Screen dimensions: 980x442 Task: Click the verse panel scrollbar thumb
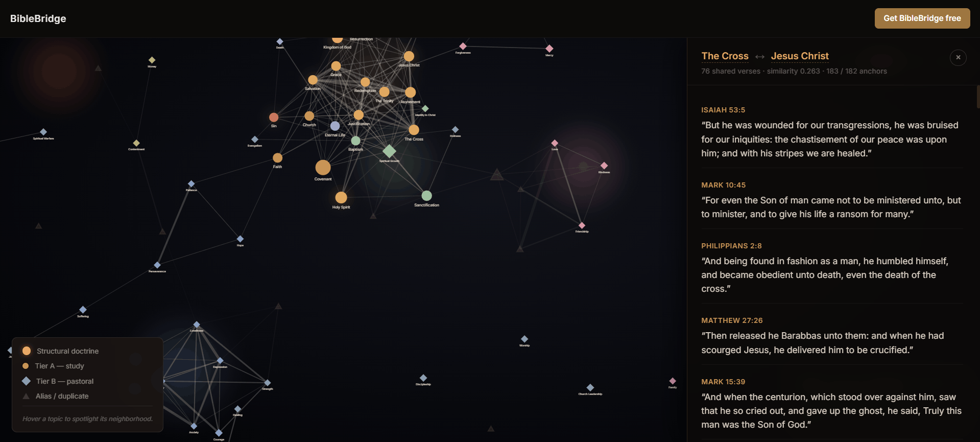[978, 97]
